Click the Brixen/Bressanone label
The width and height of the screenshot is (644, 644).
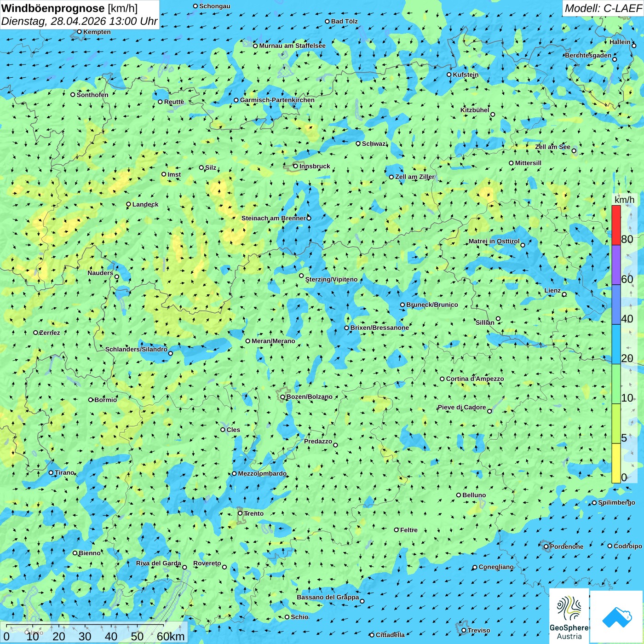pyautogui.click(x=379, y=328)
